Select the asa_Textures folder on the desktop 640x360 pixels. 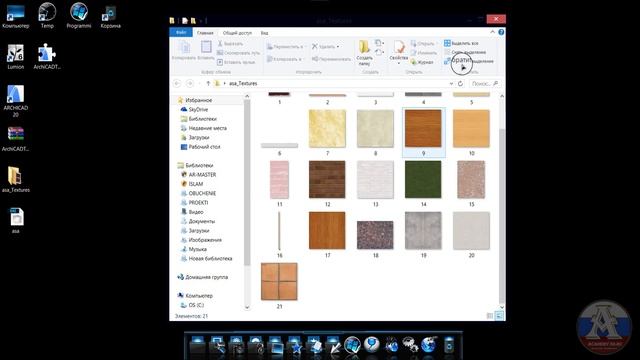pyautogui.click(x=16, y=180)
